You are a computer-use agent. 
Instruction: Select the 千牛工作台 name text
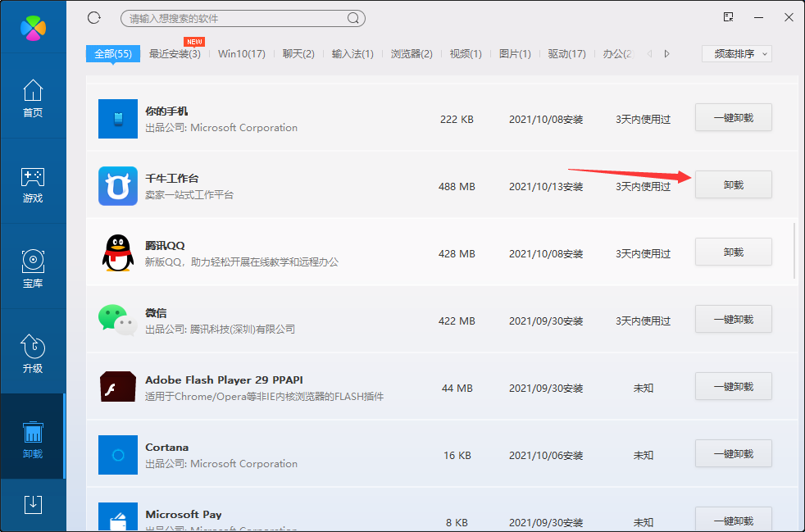click(x=172, y=178)
